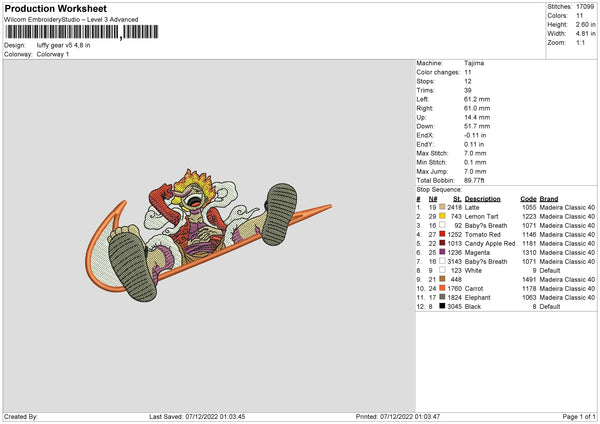Click thread code '1146' for Tomato Red
Image resolution: width=600 pixels, height=424 pixels.
click(x=529, y=235)
